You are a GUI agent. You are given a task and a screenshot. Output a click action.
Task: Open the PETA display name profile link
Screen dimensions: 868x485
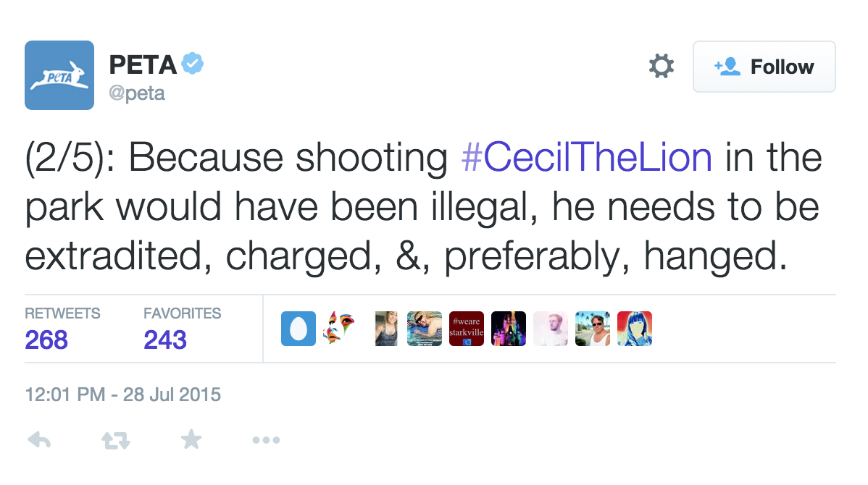click(143, 65)
